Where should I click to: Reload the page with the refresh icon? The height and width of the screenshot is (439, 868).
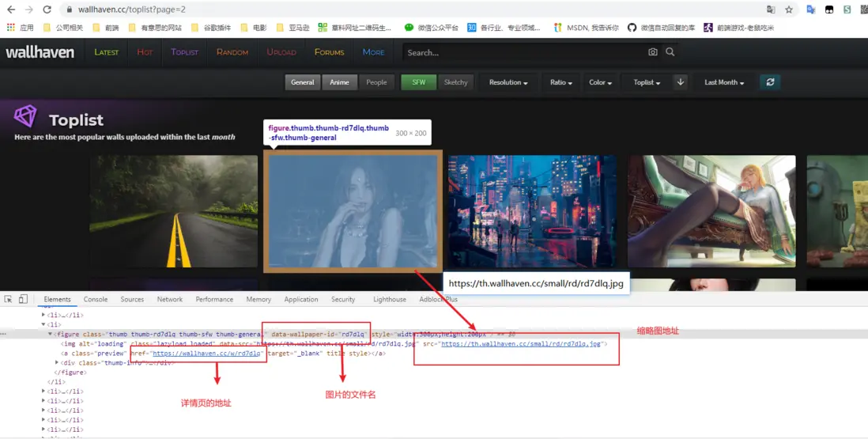(x=47, y=9)
